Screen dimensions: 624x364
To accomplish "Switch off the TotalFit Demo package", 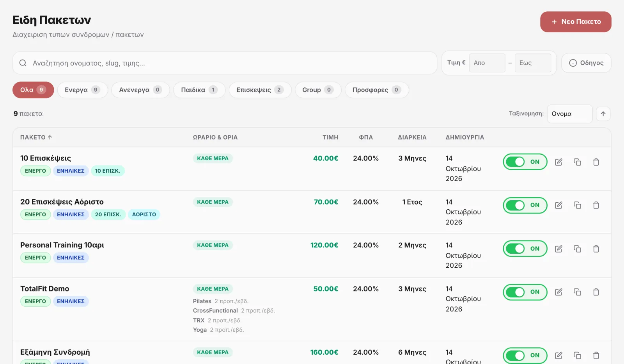I will click(525, 292).
